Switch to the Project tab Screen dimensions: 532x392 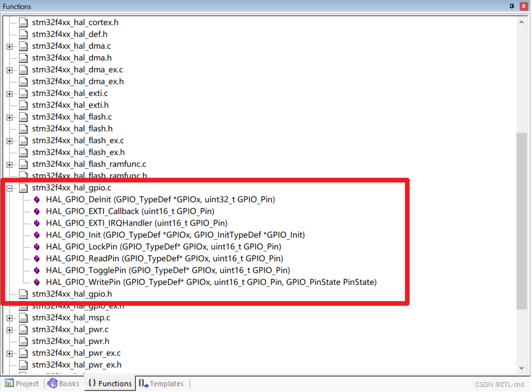coord(22,383)
